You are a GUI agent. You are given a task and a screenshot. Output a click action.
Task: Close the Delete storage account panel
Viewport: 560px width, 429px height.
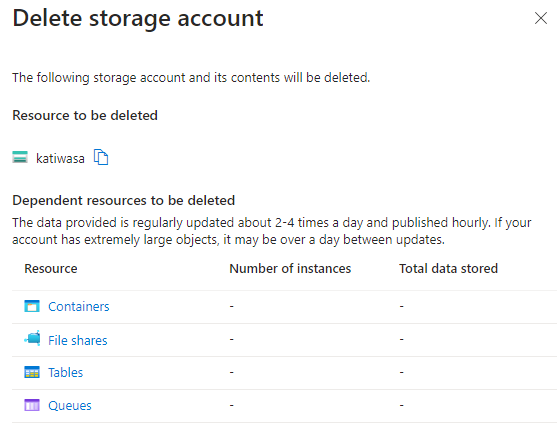[x=541, y=18]
